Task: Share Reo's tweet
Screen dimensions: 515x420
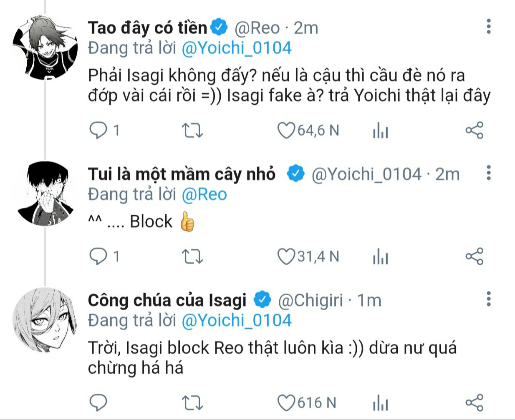Action: point(474,131)
